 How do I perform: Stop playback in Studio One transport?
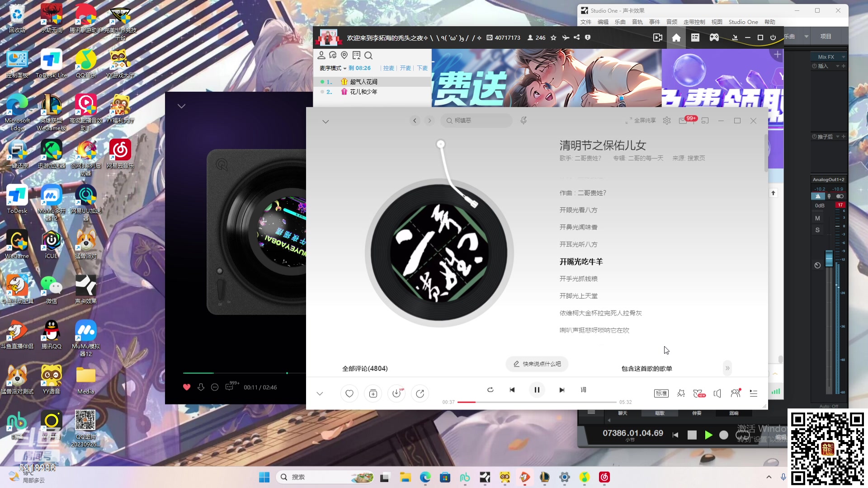coord(692,435)
